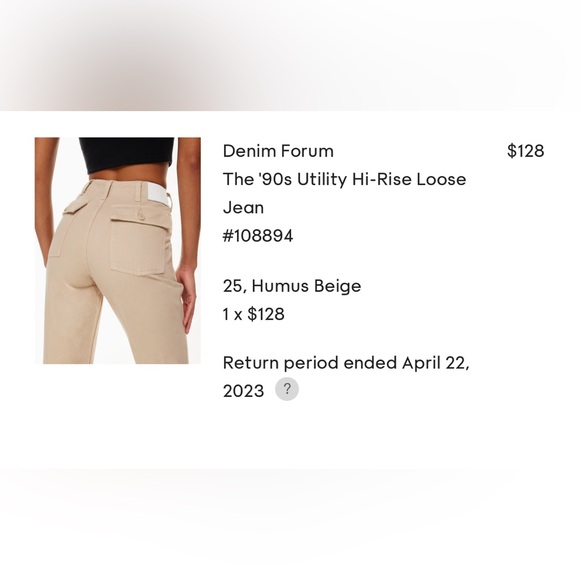The width and height of the screenshot is (580, 580).
Task: Click the word Jean in the title
Action: coord(243,208)
